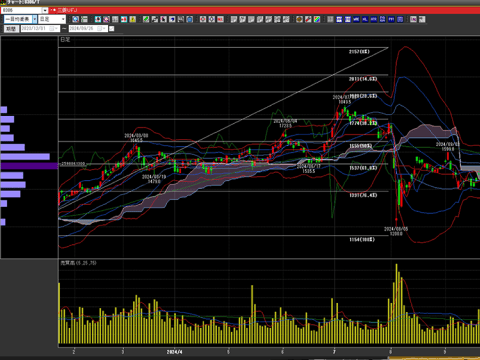Click the blue bucket icon in toolbar
Viewport: 480px width, 360px height.
pos(189,19)
